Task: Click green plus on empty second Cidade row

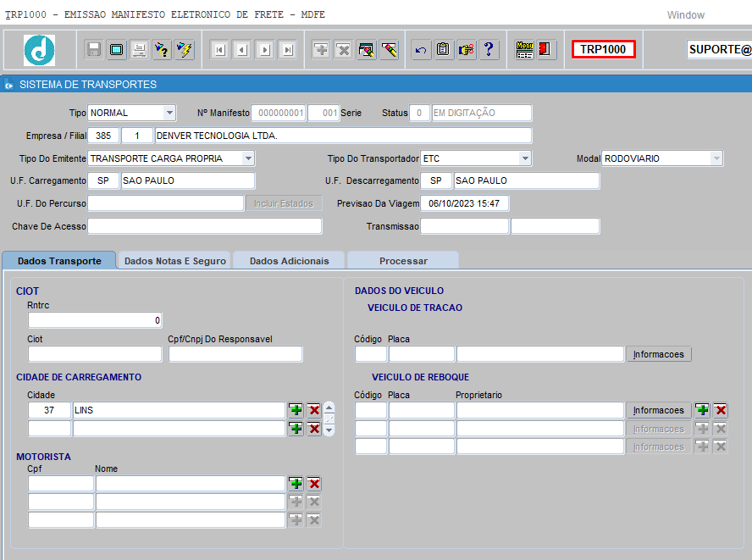Action: [296, 429]
